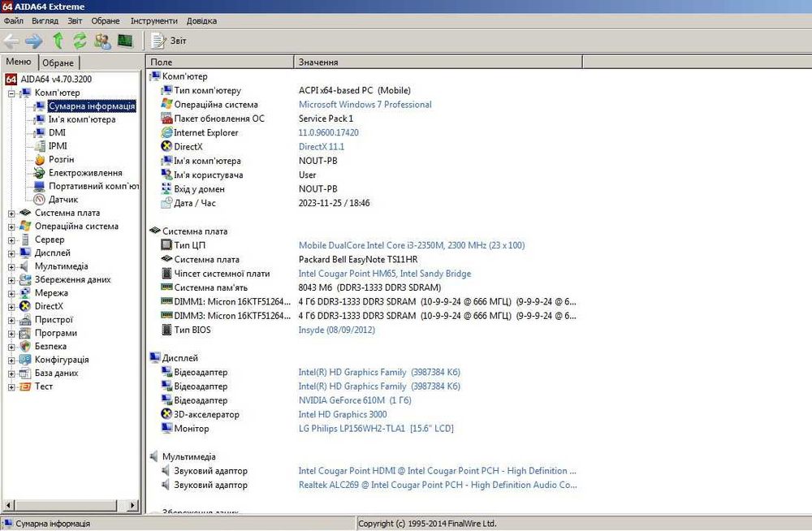The image size is (812, 531).
Task: Open the Файл menu
Action: click(14, 21)
